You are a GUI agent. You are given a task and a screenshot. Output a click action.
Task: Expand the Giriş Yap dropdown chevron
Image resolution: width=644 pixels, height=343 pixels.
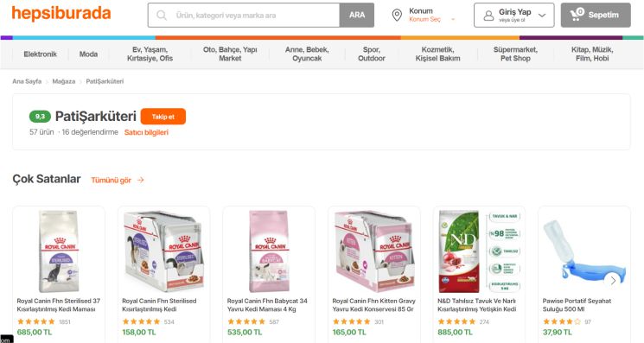[x=542, y=16]
